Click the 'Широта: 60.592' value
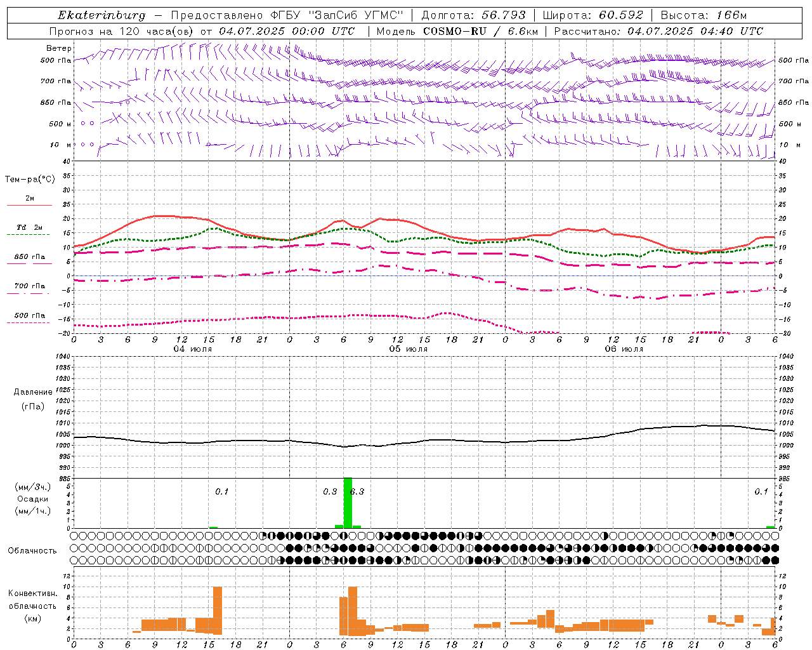This screenshot has width=812, height=650. (593, 15)
